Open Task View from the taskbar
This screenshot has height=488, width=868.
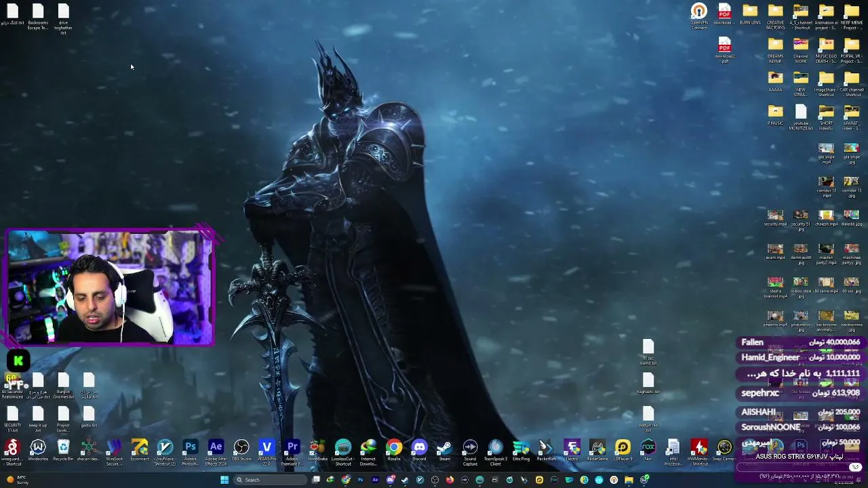(x=316, y=480)
